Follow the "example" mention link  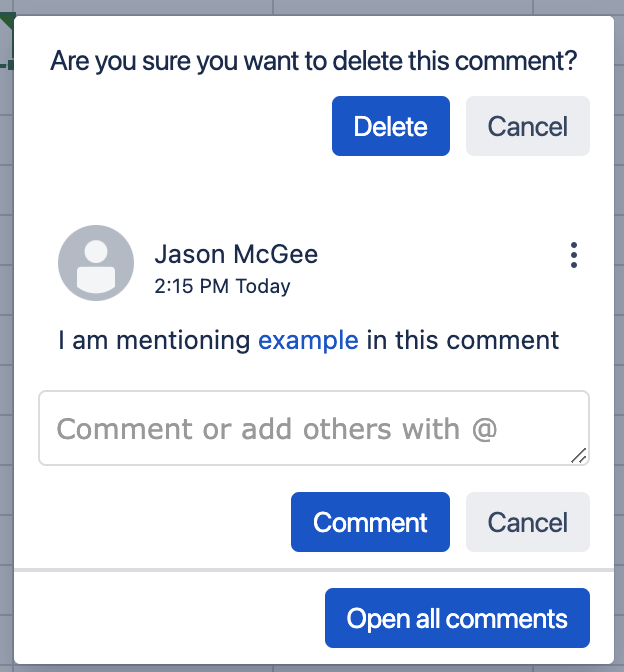(308, 340)
